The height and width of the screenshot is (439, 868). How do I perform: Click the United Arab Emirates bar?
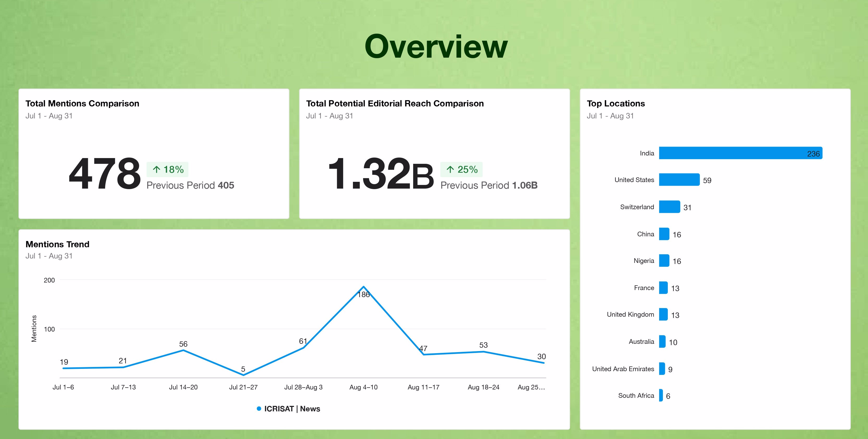point(662,369)
